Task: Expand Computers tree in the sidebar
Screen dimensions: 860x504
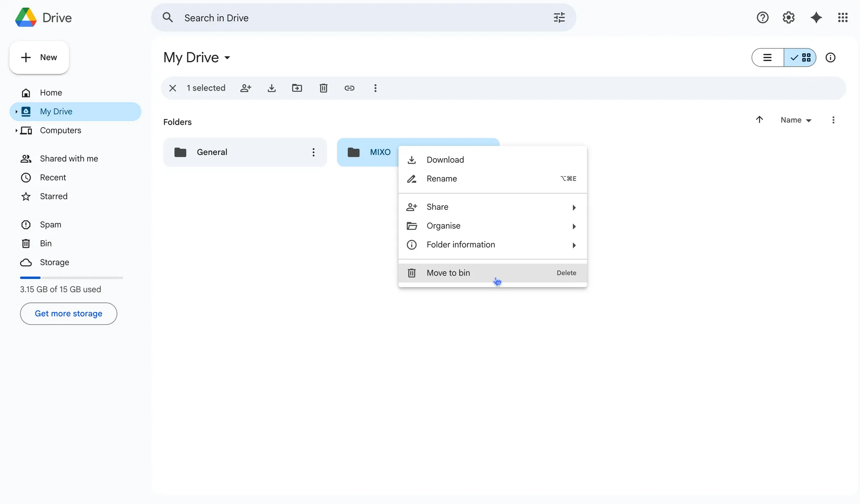Action: click(x=16, y=131)
